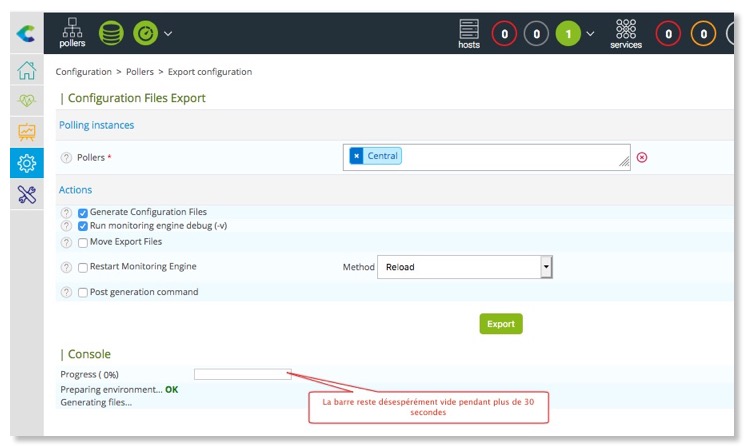
Task: Open the Home sidebar icon
Action: [x=26, y=71]
